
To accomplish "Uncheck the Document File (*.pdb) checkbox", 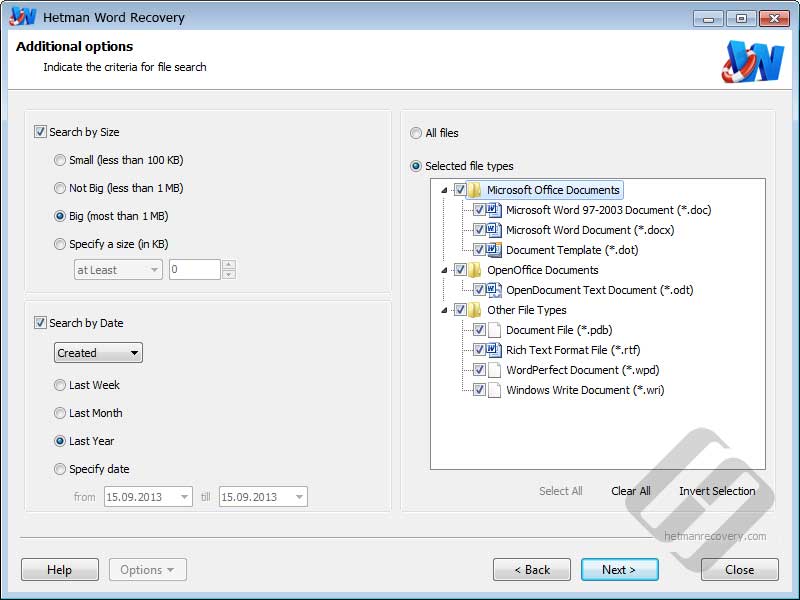I will (x=479, y=330).
